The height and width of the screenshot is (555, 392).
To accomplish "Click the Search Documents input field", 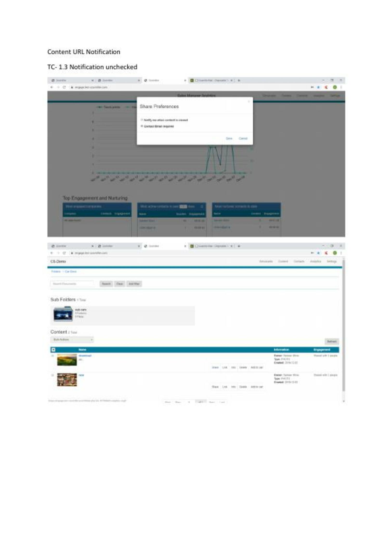I will (72, 284).
